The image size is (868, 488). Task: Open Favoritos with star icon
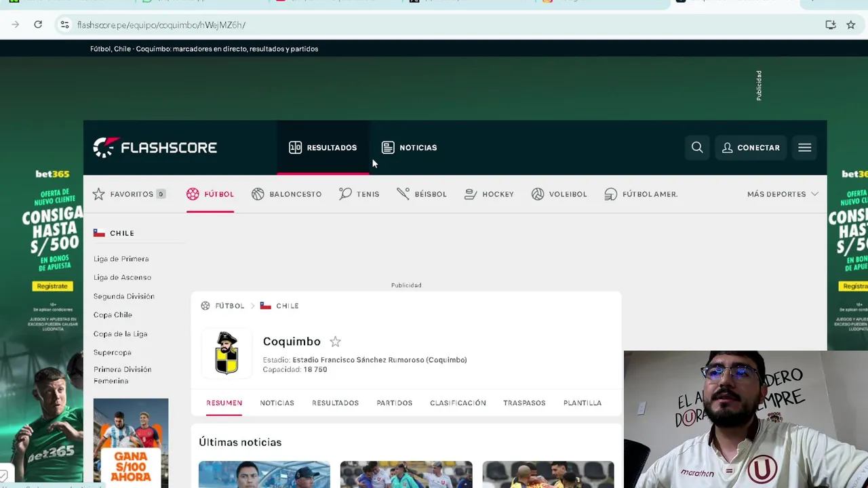(x=129, y=194)
